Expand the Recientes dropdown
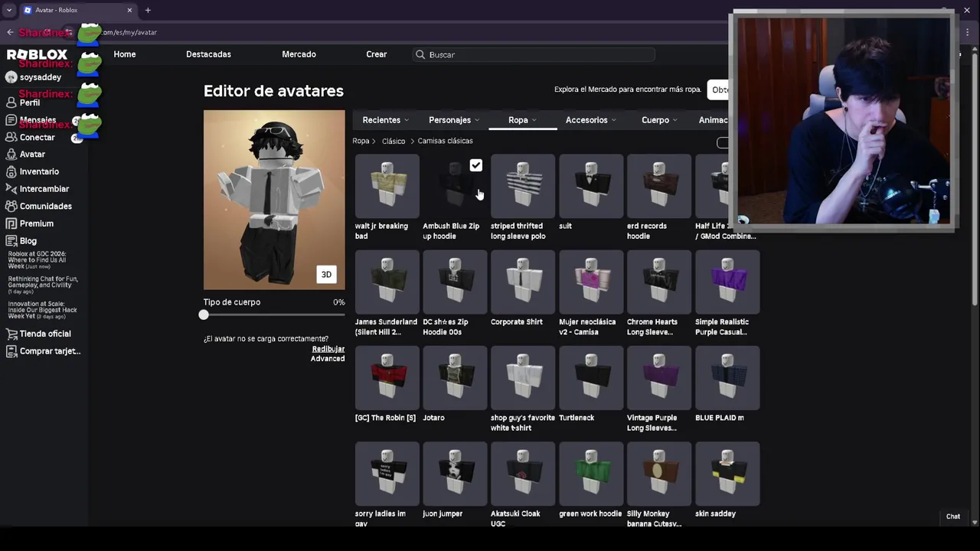Image resolution: width=980 pixels, height=551 pixels. 385,120
